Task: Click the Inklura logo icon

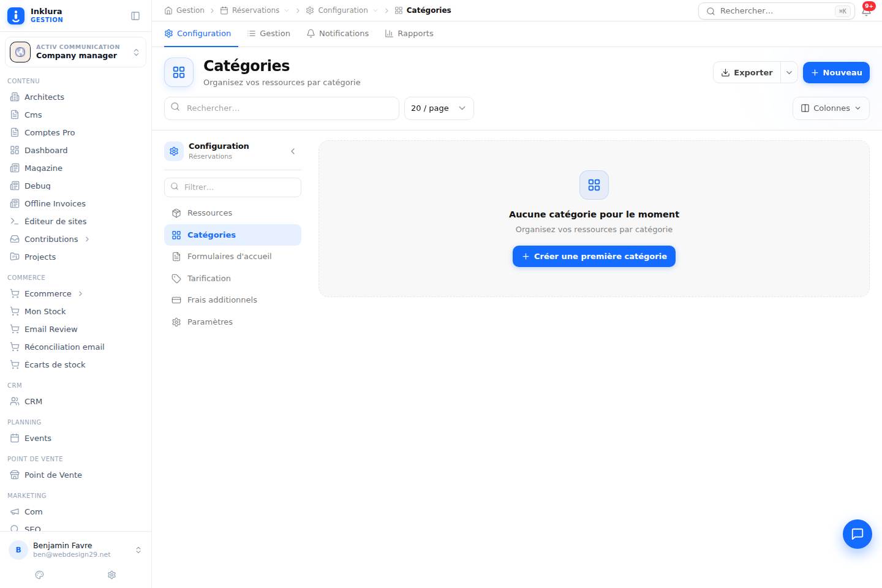Action: point(16,15)
